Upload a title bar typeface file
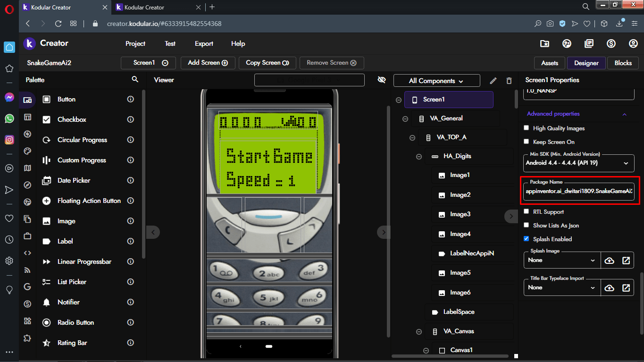The image size is (644, 362). [610, 287]
